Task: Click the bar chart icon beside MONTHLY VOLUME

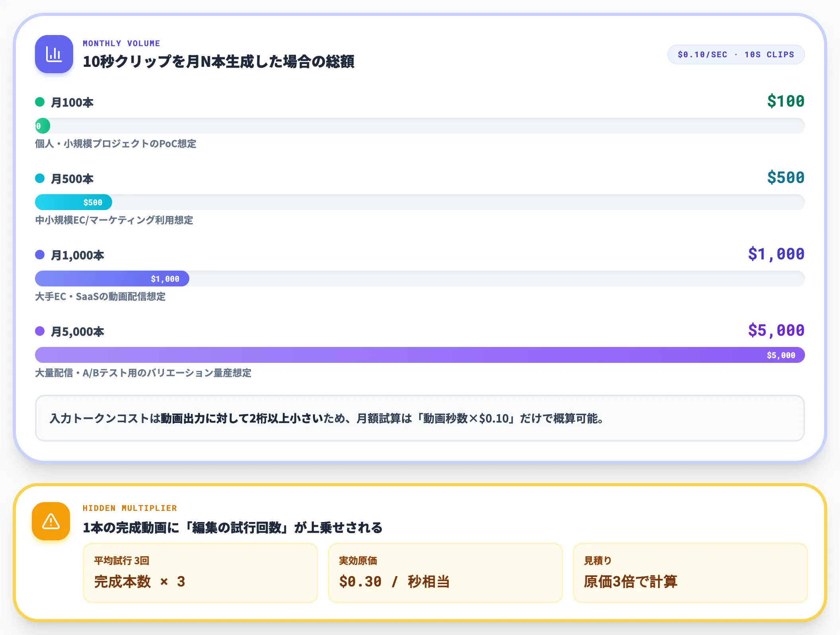Action: click(54, 54)
